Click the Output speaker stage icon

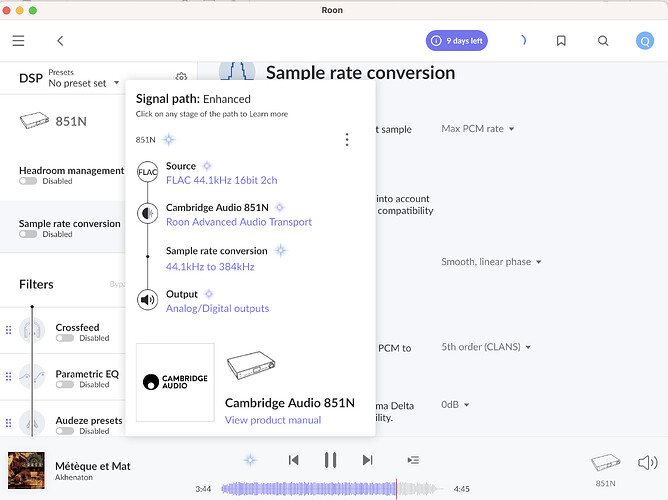click(147, 300)
